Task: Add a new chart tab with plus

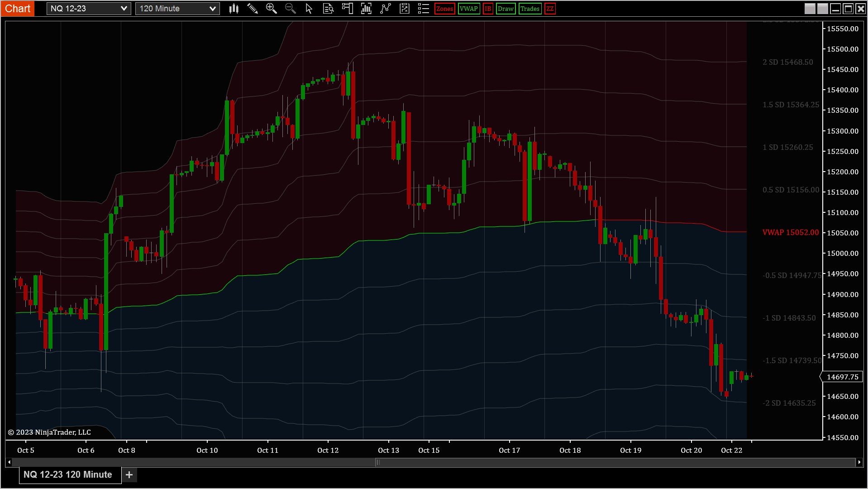Action: pyautogui.click(x=129, y=475)
